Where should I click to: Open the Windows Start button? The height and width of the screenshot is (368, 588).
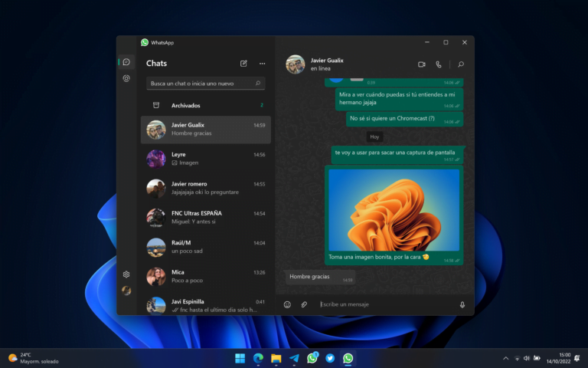coord(240,358)
